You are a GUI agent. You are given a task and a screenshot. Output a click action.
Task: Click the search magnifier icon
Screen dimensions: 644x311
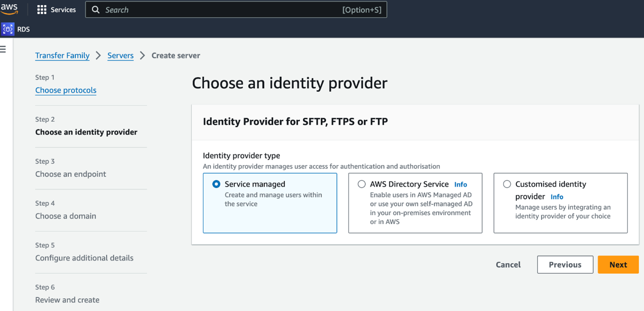coord(95,10)
